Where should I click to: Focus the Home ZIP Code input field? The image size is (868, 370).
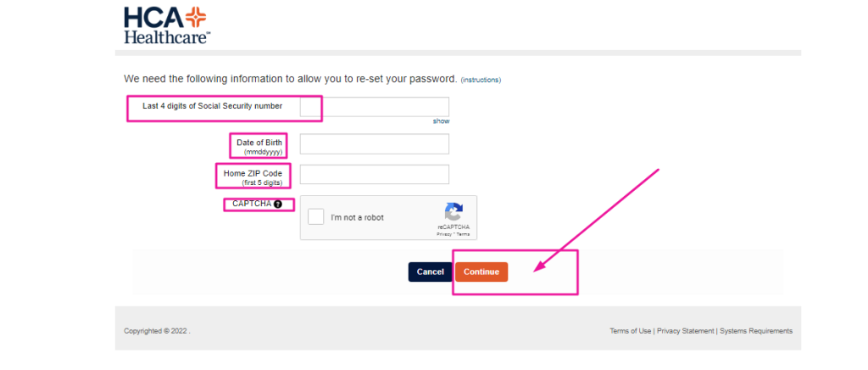tap(374, 174)
